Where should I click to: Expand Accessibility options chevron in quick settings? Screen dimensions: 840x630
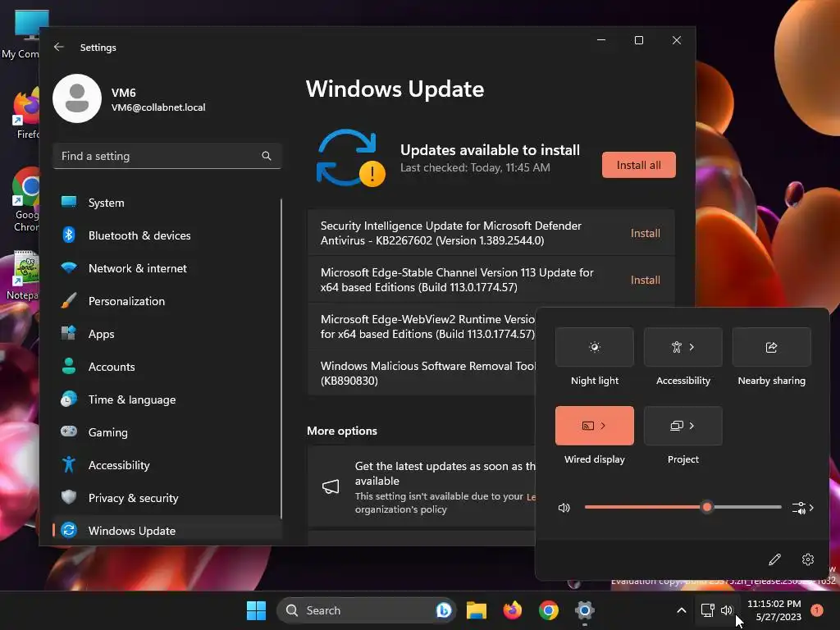[692, 347]
